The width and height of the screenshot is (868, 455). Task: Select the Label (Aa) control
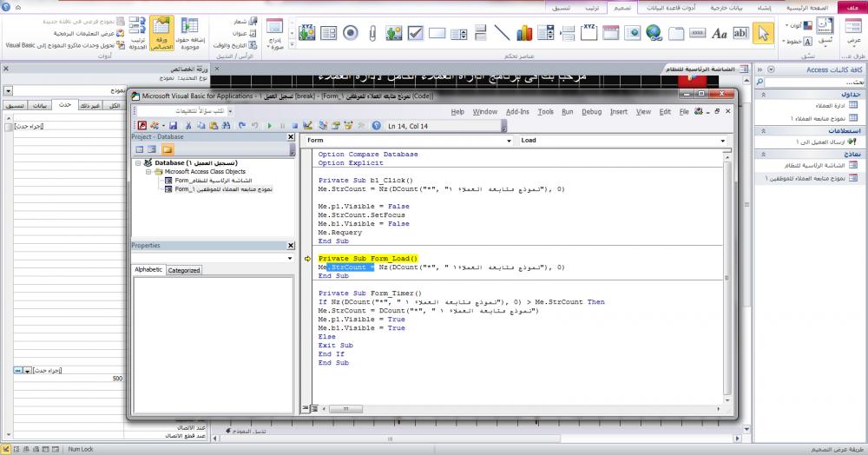point(719,34)
